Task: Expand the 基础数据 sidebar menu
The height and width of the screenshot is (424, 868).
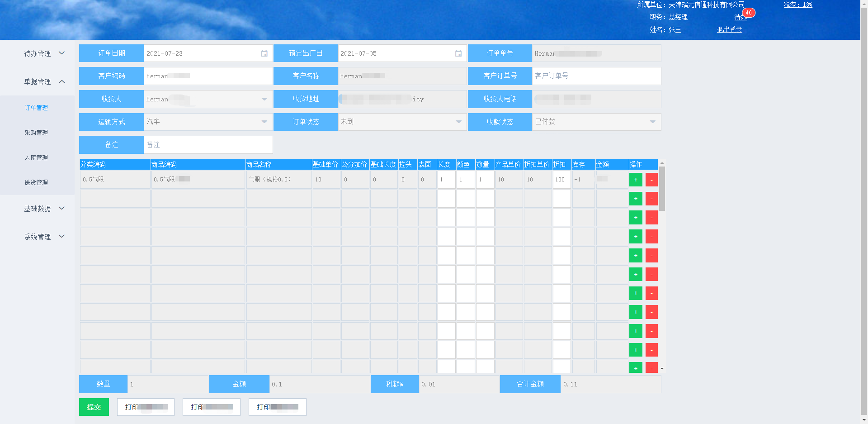Action: pos(44,209)
